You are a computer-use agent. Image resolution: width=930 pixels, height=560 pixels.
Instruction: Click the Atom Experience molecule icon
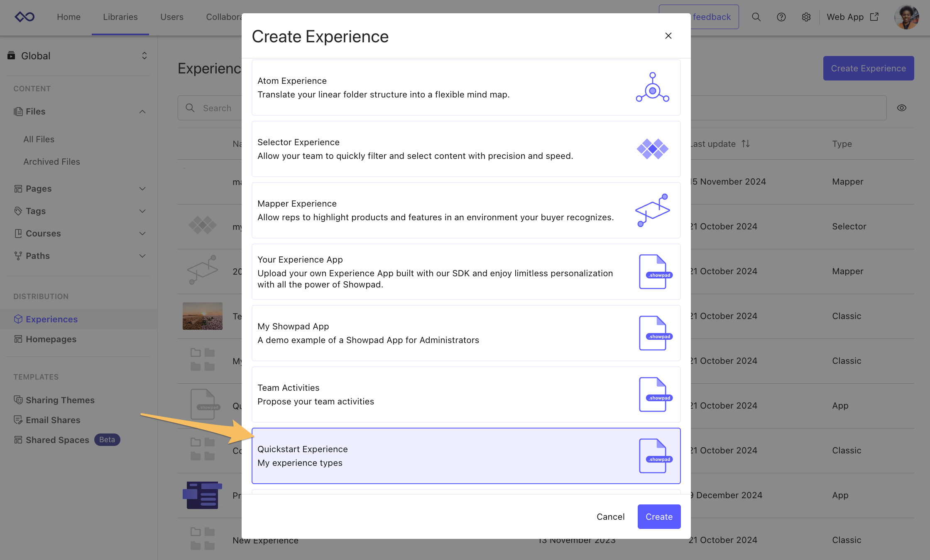[652, 88]
